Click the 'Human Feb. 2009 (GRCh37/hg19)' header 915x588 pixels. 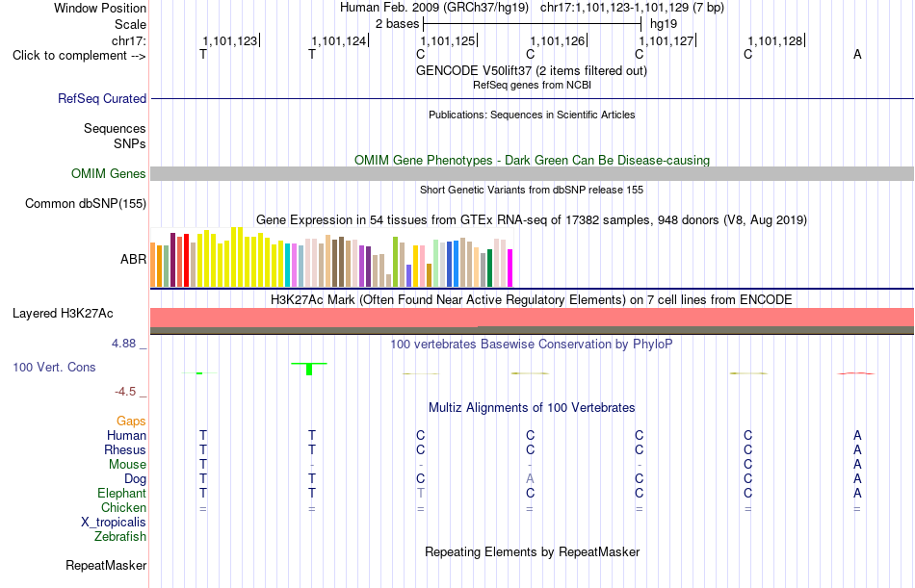point(434,8)
